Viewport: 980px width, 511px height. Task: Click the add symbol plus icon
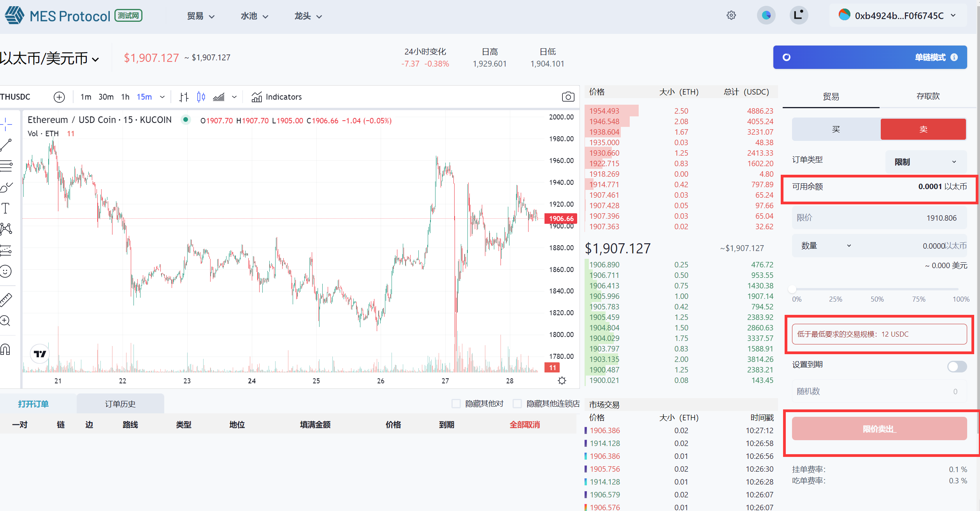click(x=59, y=97)
